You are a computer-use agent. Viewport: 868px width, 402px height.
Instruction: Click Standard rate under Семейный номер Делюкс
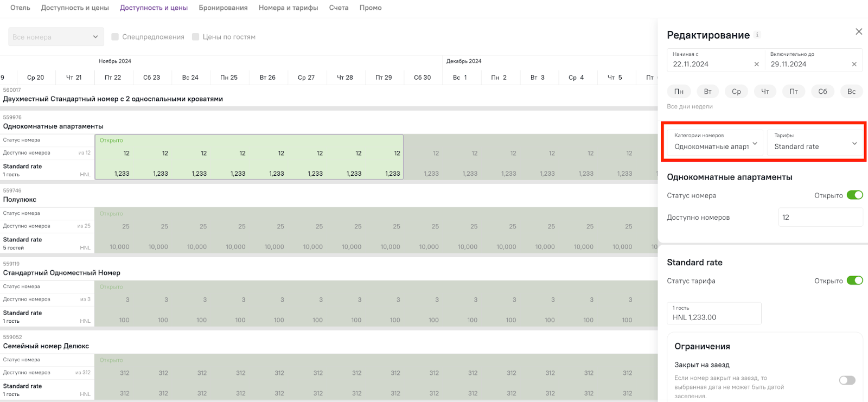click(x=22, y=386)
